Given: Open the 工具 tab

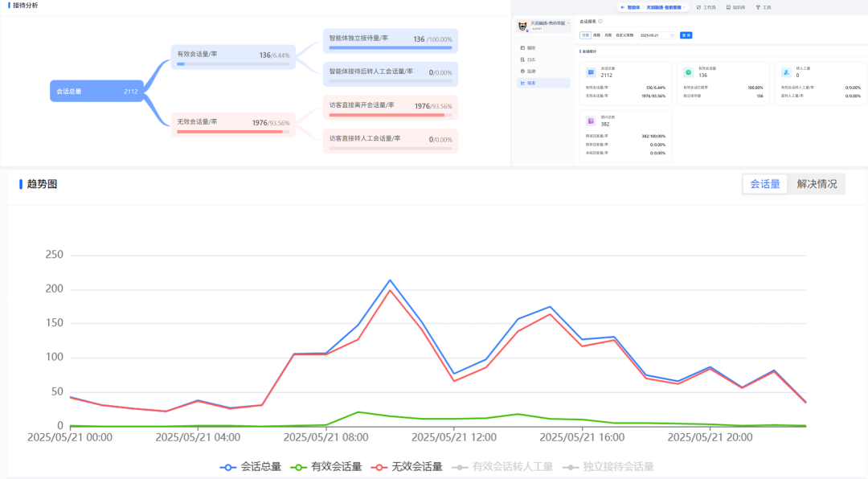Looking at the screenshot, I should point(764,7).
